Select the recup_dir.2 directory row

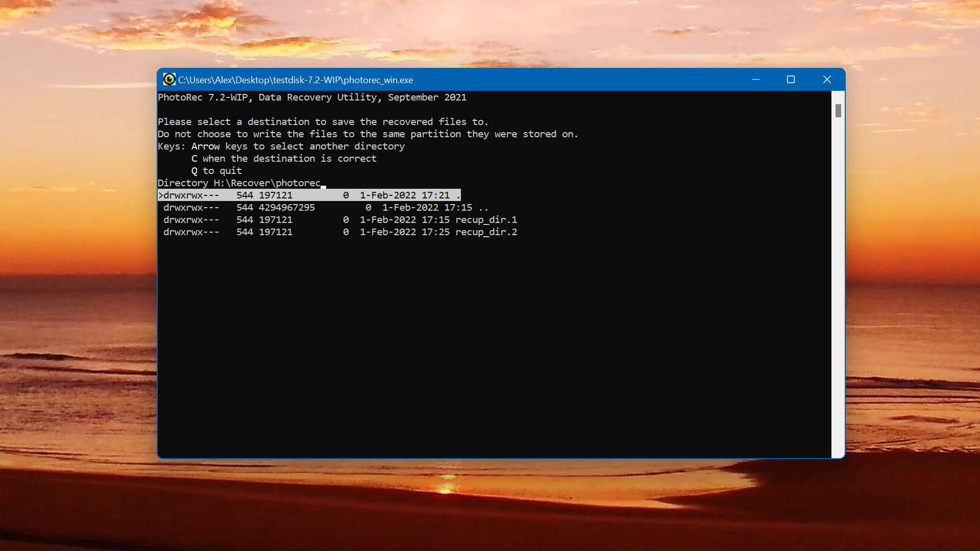tap(340, 232)
